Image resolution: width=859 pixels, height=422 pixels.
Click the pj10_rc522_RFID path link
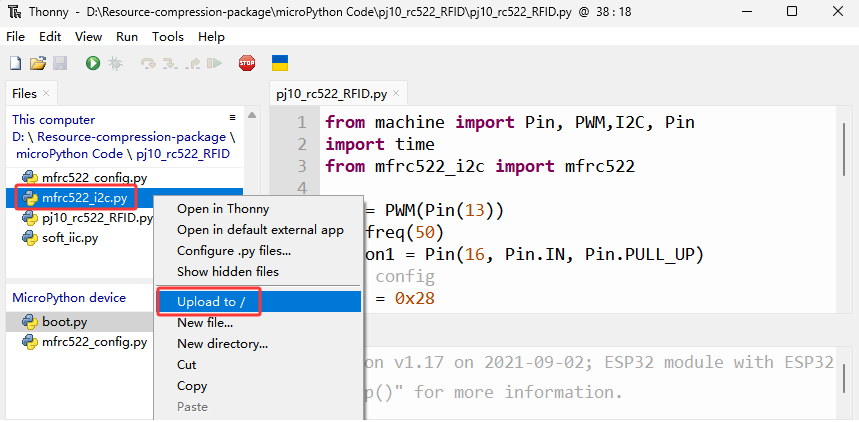pos(182,154)
